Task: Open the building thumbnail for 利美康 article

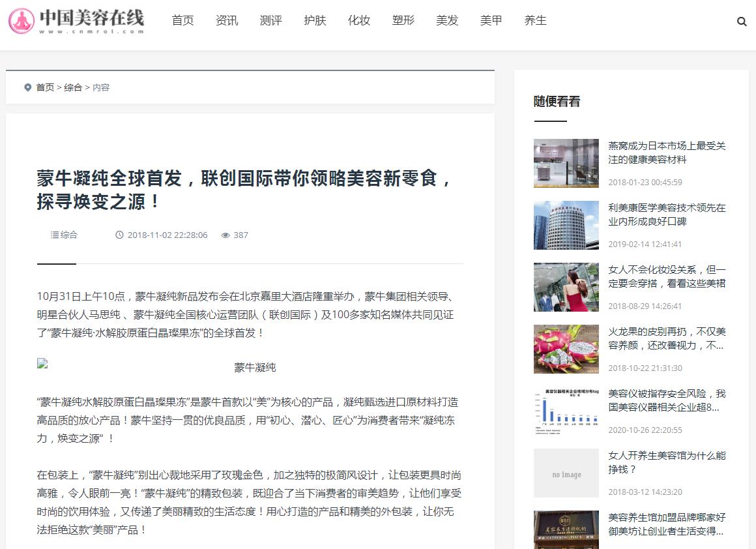Action: click(566, 226)
